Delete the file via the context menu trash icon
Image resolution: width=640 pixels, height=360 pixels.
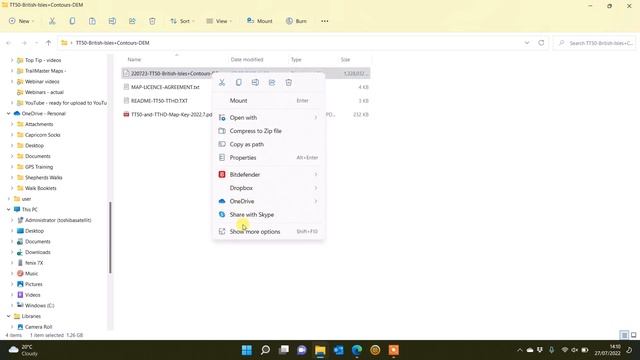pos(289,82)
